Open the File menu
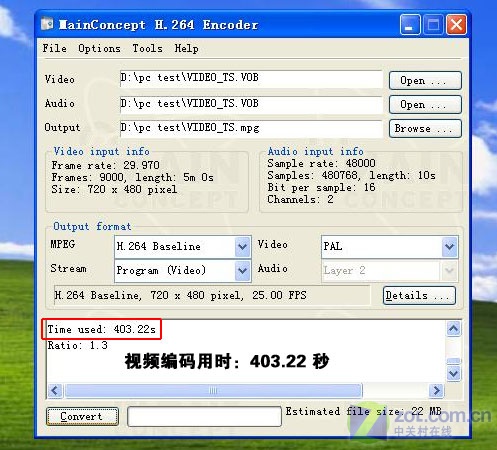Viewport: 497px width, 450px height. coord(54,48)
